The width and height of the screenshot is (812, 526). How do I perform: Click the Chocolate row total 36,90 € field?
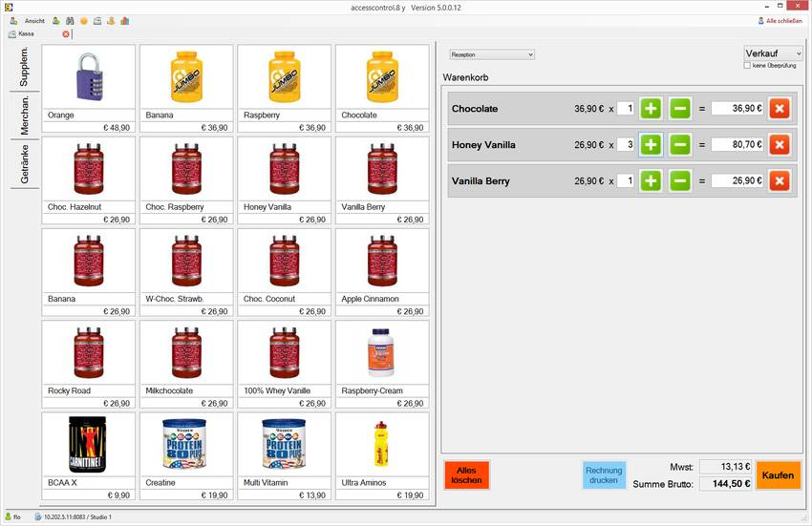(737, 109)
